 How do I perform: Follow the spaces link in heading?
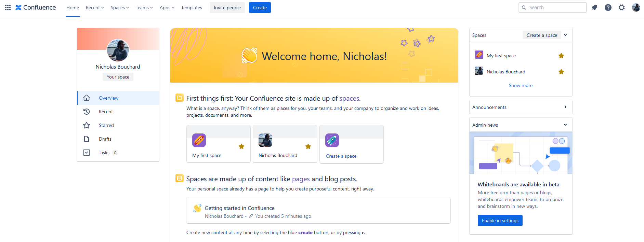[x=349, y=98]
